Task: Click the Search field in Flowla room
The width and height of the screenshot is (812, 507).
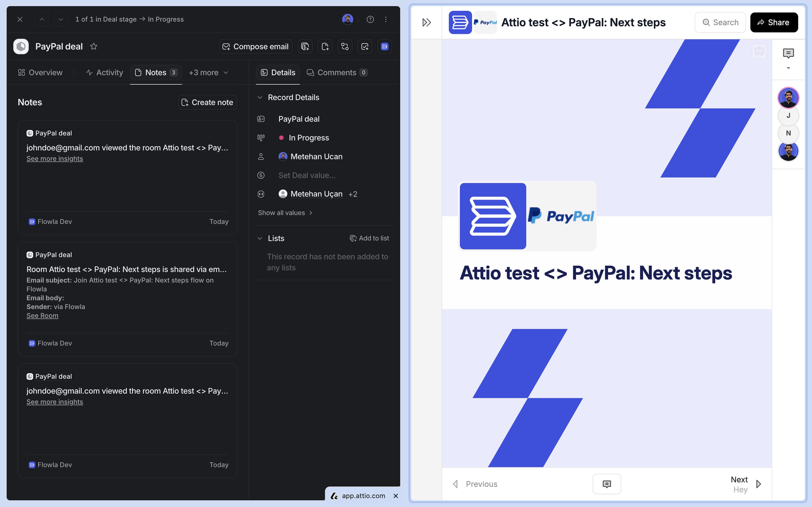Action: coord(720,22)
